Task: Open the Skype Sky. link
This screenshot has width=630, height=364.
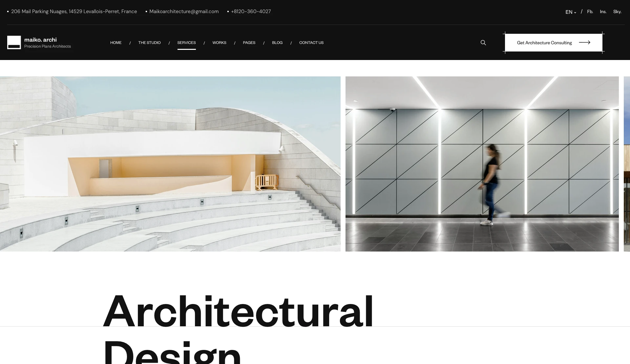Action: click(x=617, y=11)
